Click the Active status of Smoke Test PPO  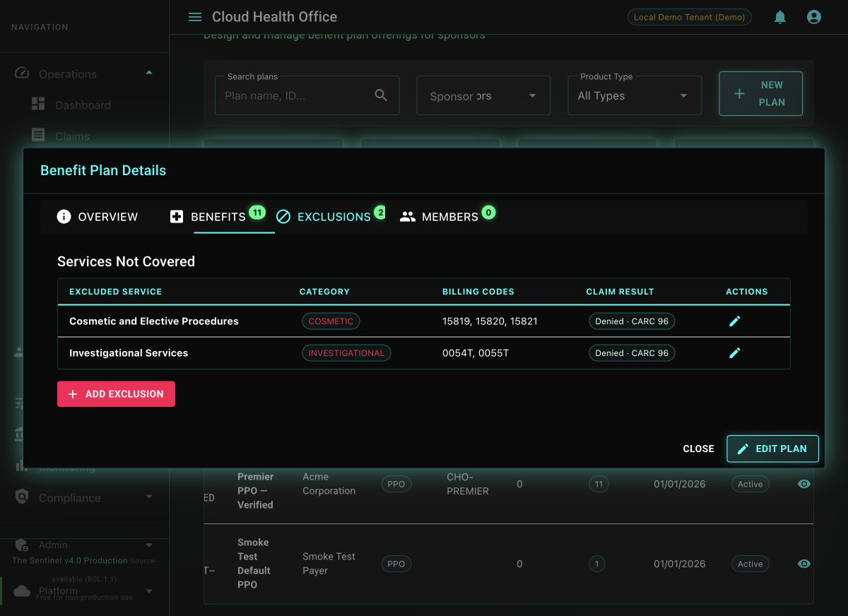click(750, 564)
